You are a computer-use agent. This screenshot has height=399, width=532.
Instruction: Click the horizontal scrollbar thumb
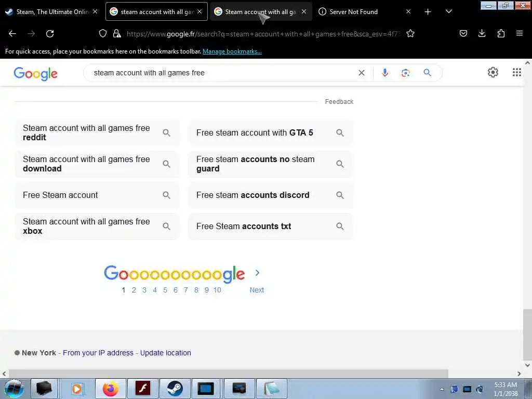pyautogui.click(x=228, y=374)
